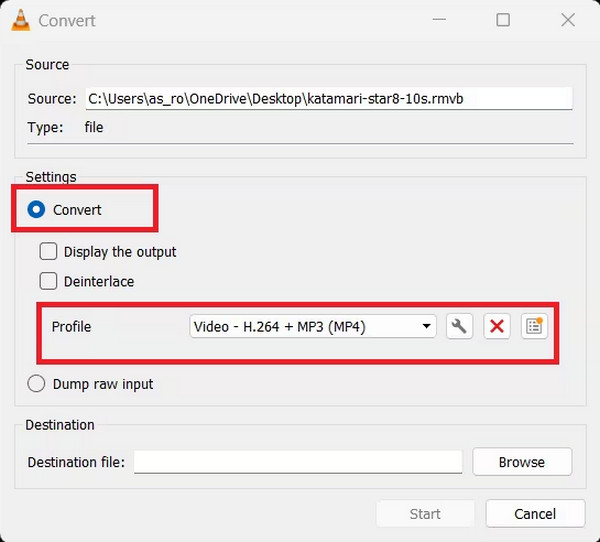Click the VLC cone icon in title bar
Viewport: 600px width, 542px height.
click(x=21, y=20)
